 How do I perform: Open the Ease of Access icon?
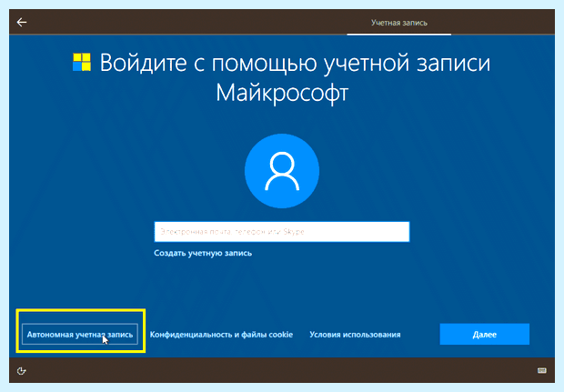(22, 370)
